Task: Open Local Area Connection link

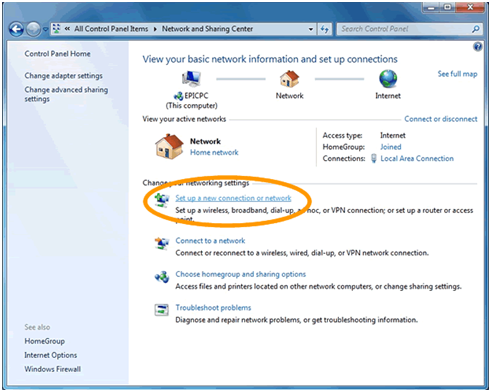Action: [417, 158]
